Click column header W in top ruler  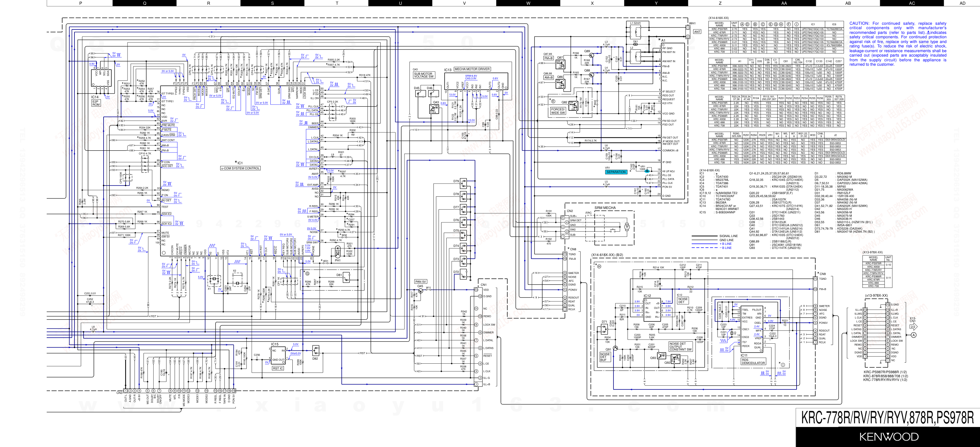tap(528, 3)
